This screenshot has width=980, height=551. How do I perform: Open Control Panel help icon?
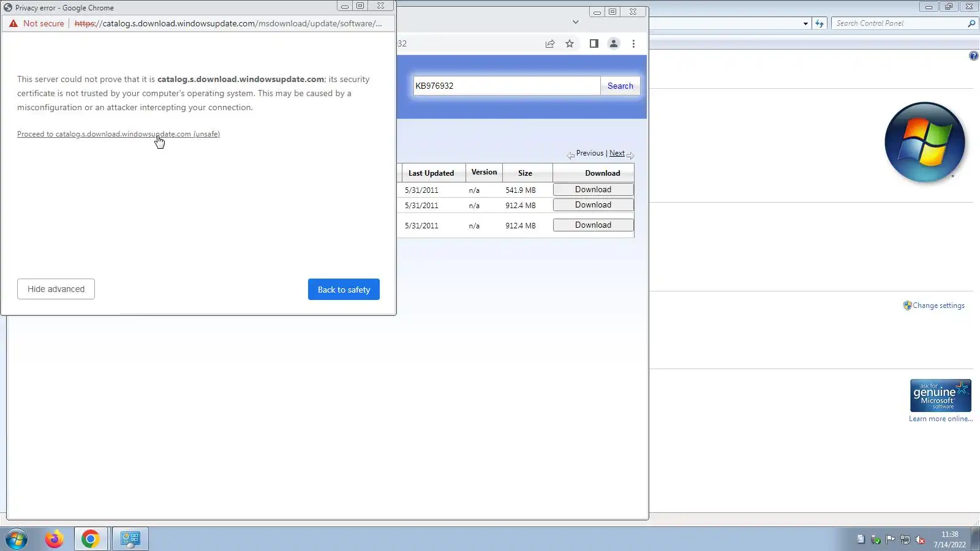[x=973, y=56]
